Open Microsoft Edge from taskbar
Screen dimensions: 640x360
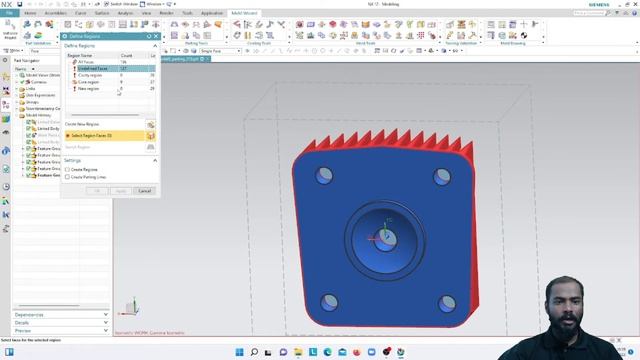[327, 352]
